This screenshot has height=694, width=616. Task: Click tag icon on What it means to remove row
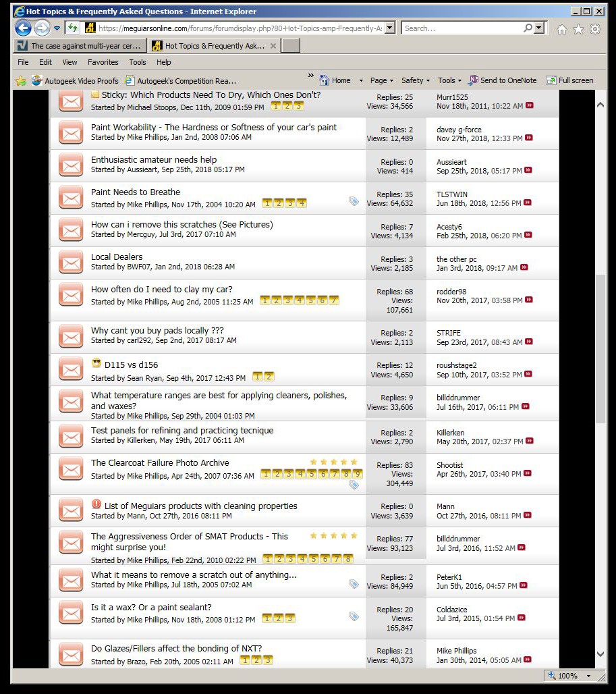[354, 584]
